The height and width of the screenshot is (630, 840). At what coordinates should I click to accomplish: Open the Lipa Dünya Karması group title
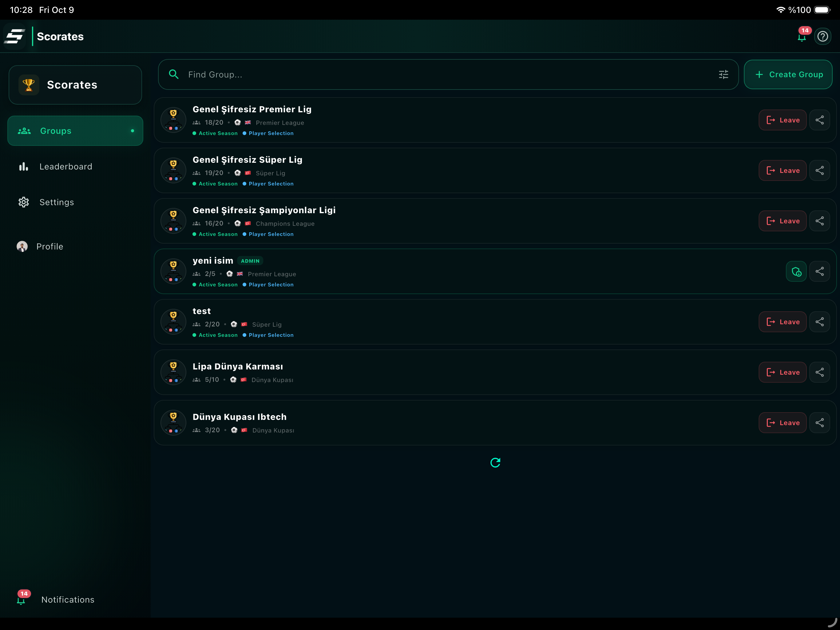pyautogui.click(x=238, y=367)
